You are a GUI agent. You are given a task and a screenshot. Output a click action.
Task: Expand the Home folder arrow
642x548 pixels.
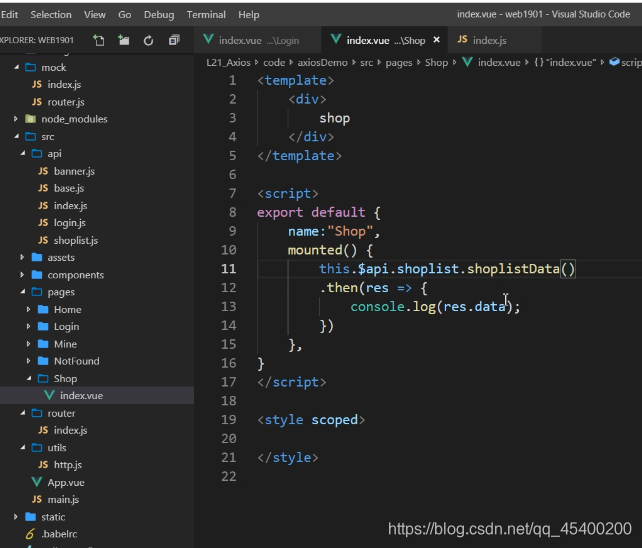click(28, 309)
